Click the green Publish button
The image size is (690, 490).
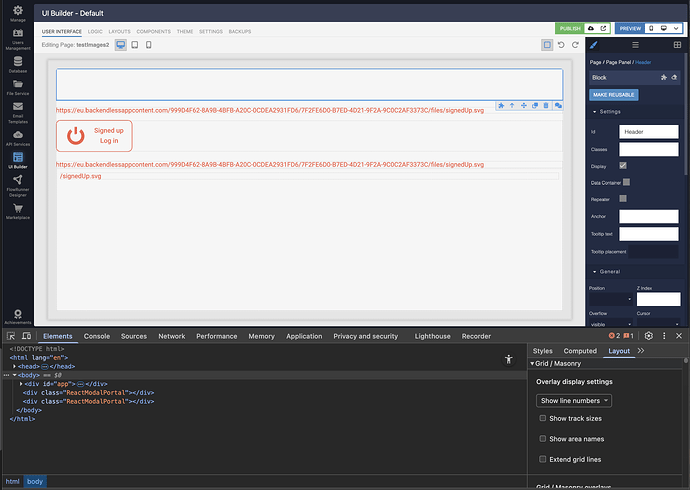[x=570, y=29]
